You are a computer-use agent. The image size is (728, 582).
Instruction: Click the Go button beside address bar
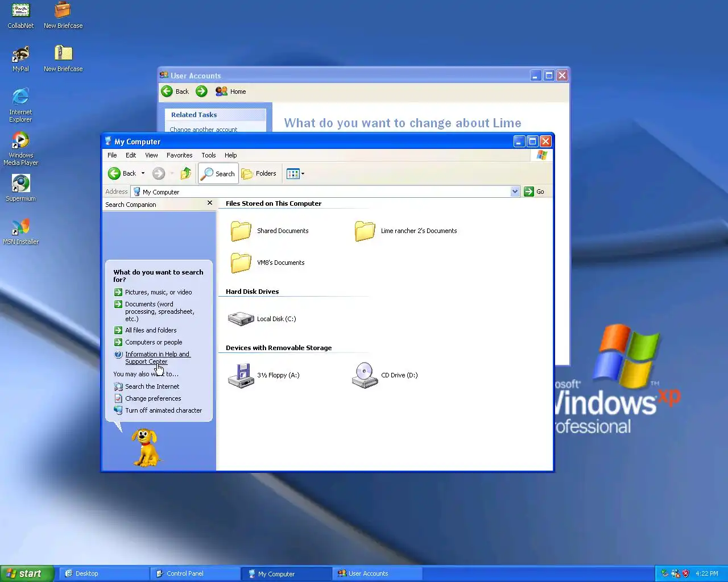tap(534, 192)
